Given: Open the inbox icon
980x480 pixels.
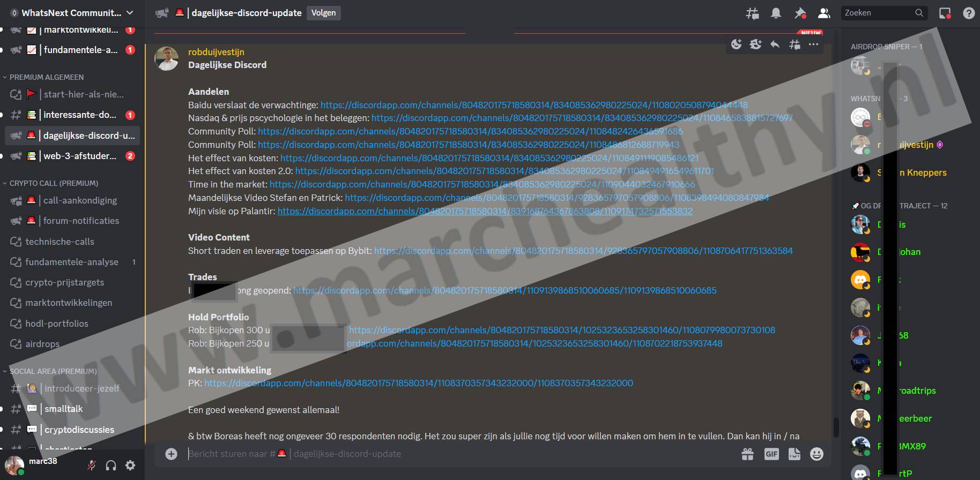Looking at the screenshot, I should (x=945, y=13).
